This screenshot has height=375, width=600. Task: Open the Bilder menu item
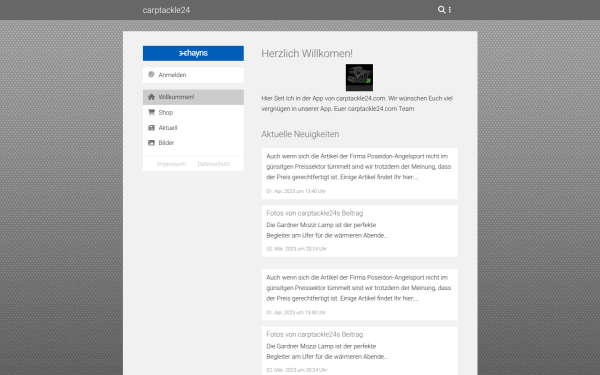tap(193, 143)
